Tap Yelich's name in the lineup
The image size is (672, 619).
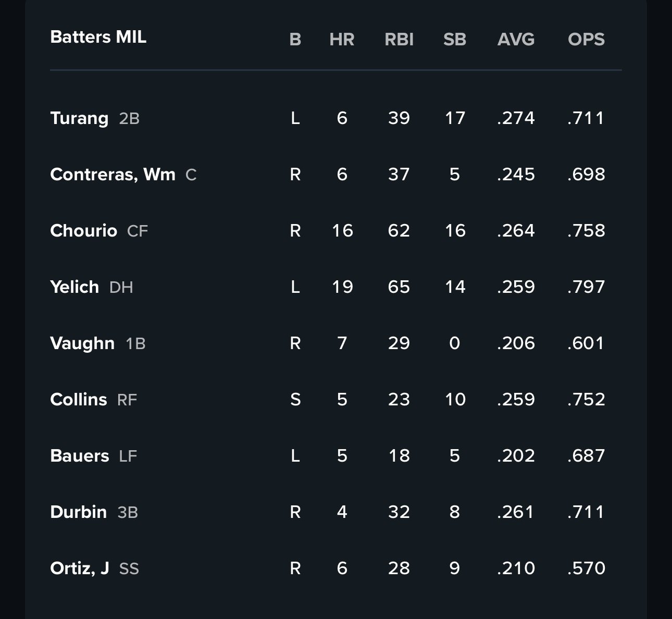74,287
